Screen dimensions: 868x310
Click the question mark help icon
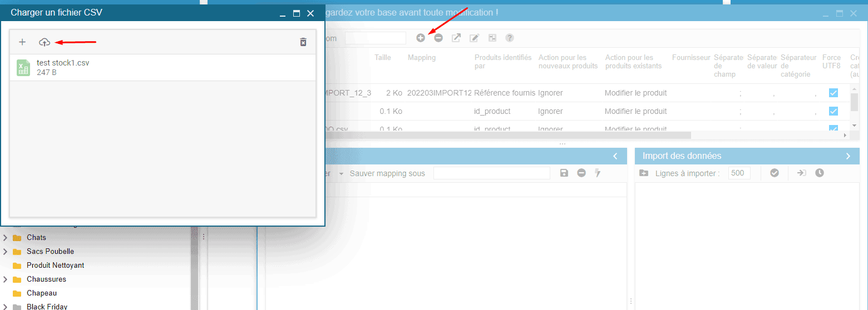point(509,38)
